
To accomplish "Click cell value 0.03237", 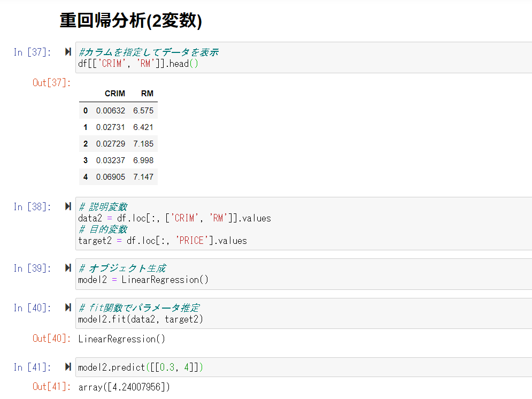I will click(x=111, y=160).
